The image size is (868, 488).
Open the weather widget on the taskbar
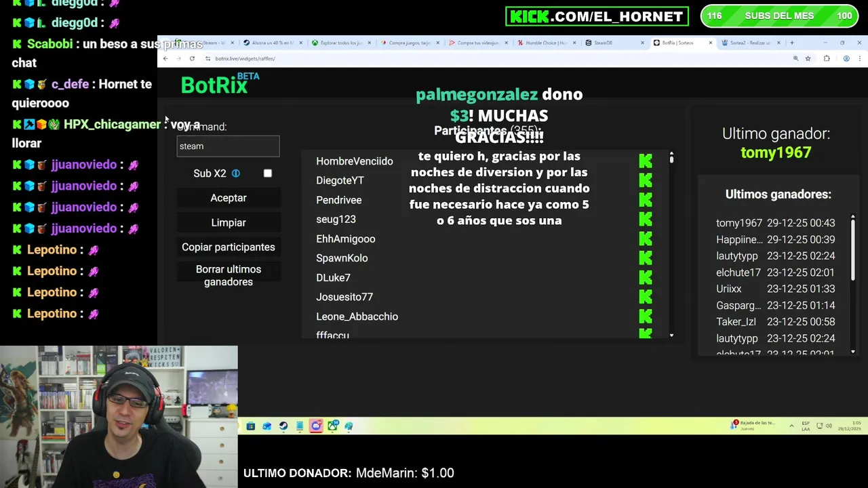pos(751,426)
